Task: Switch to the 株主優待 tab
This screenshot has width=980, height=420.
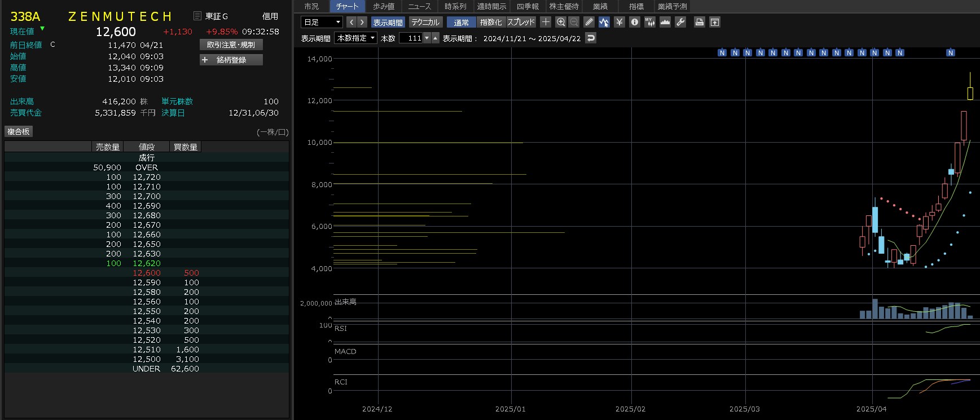Action: 564,6
